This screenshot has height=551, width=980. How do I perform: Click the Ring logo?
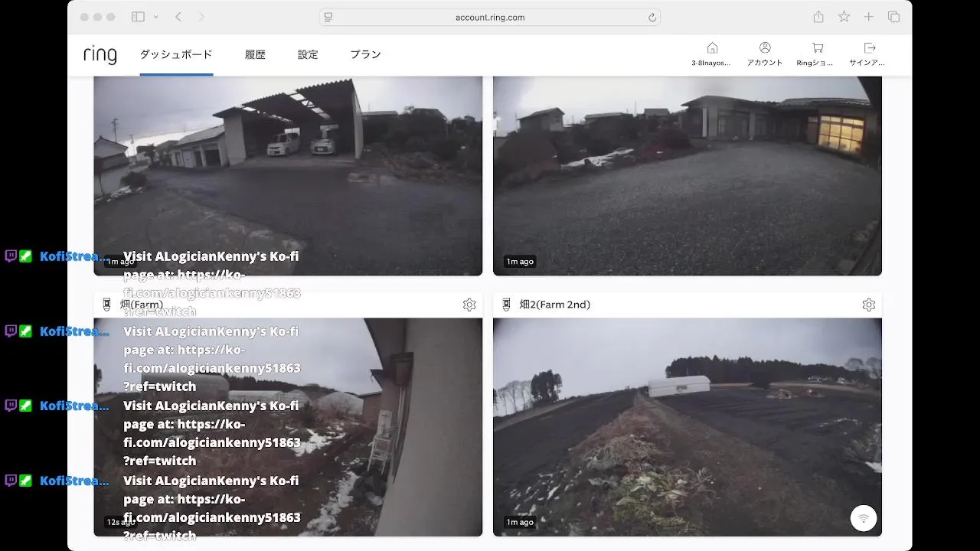pos(100,54)
